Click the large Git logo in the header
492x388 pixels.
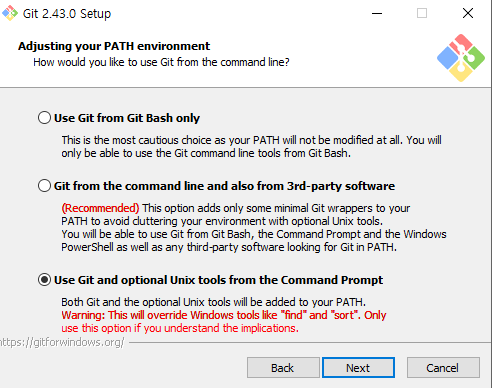point(461,58)
